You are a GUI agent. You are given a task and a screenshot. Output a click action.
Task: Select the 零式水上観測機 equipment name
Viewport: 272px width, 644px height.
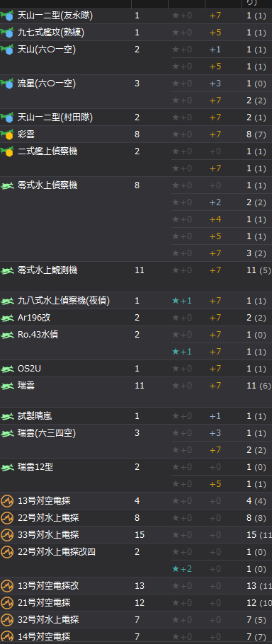(x=47, y=270)
